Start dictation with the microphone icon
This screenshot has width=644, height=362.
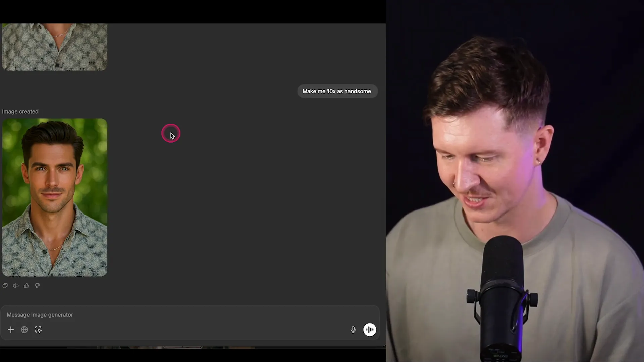click(353, 330)
